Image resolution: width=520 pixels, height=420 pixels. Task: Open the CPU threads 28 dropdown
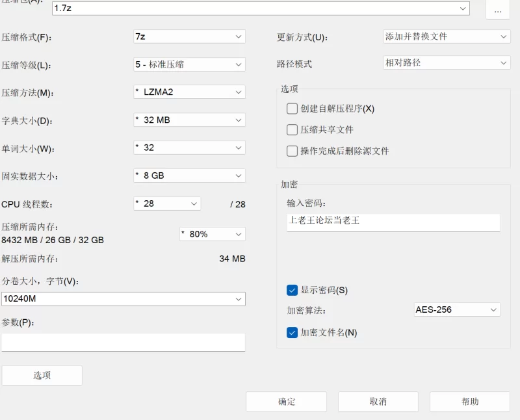click(167, 203)
